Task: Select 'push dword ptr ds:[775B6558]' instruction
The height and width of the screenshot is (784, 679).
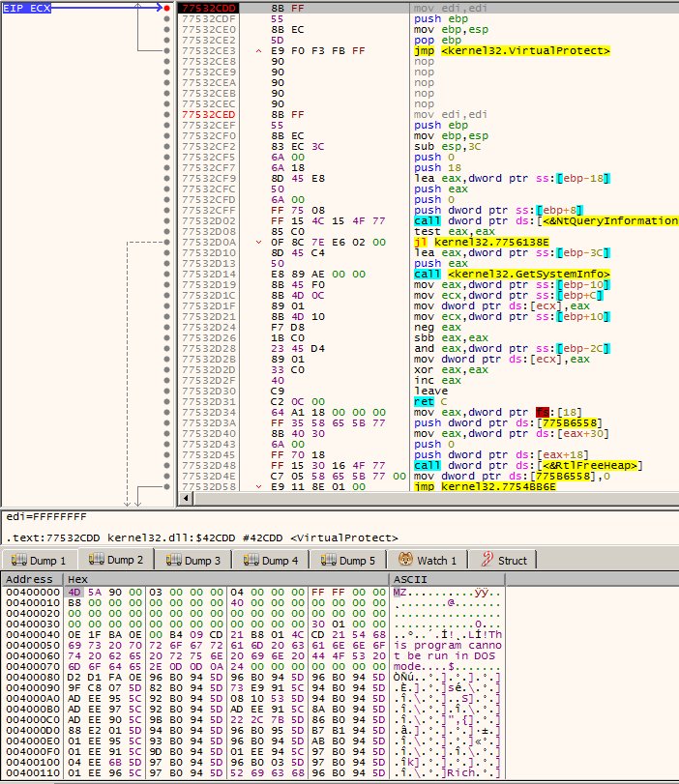Action: (508, 423)
